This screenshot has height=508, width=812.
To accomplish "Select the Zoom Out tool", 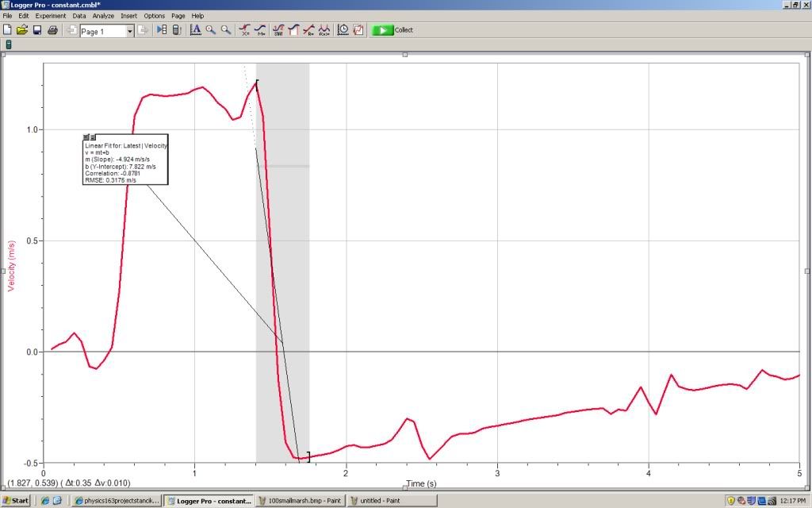I will [x=226, y=29].
